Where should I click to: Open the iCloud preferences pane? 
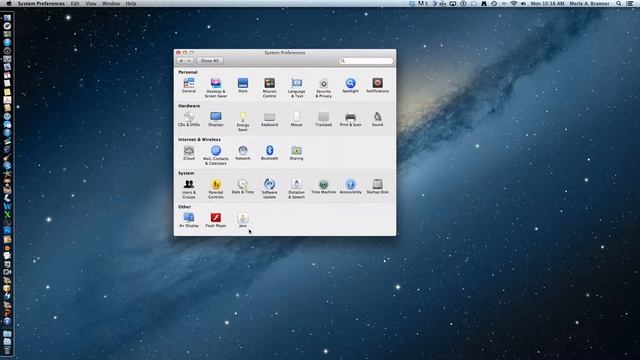click(x=189, y=153)
